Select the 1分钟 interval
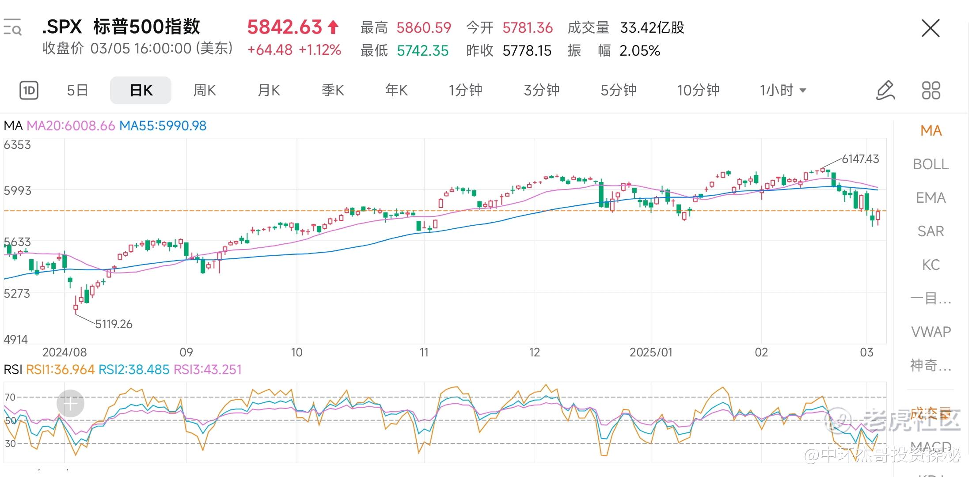 (x=465, y=91)
